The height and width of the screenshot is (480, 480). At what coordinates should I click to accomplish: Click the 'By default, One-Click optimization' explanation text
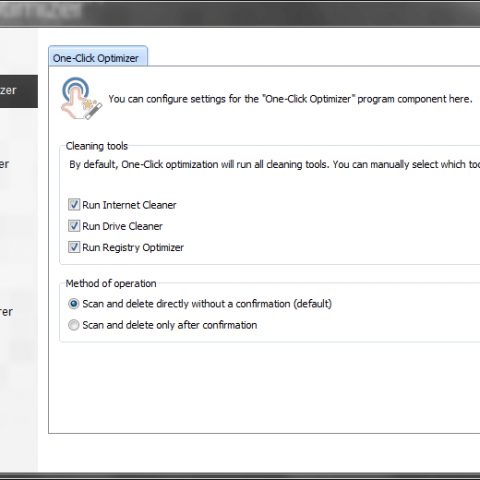(x=275, y=165)
